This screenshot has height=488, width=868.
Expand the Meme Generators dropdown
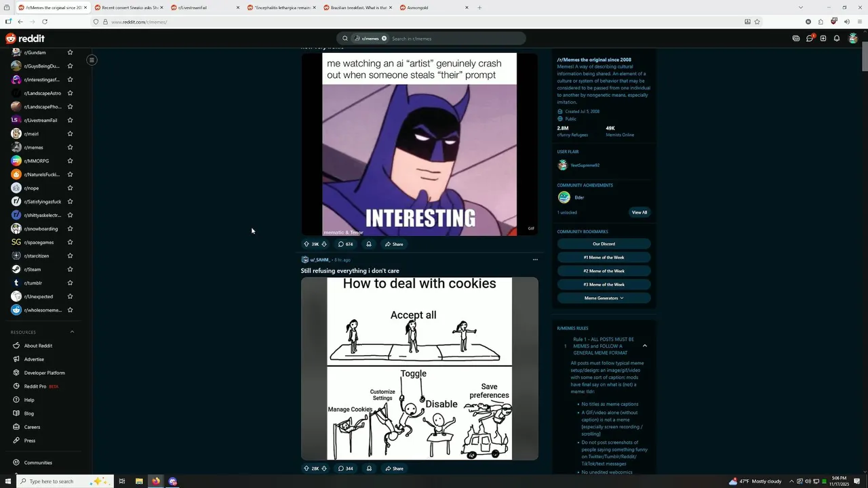point(604,298)
